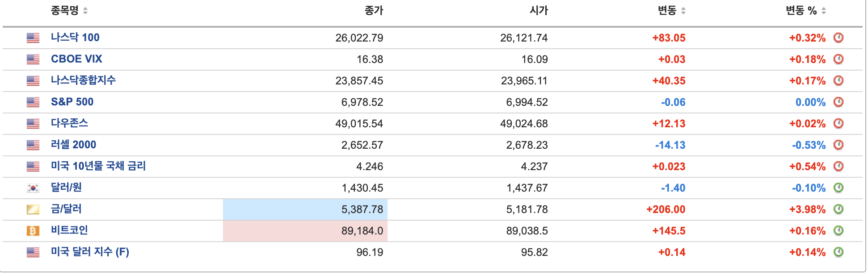Screen dimensions: 868x276
Task: Click the clock icon in the 러셀 2000 row
Action: [x=839, y=145]
